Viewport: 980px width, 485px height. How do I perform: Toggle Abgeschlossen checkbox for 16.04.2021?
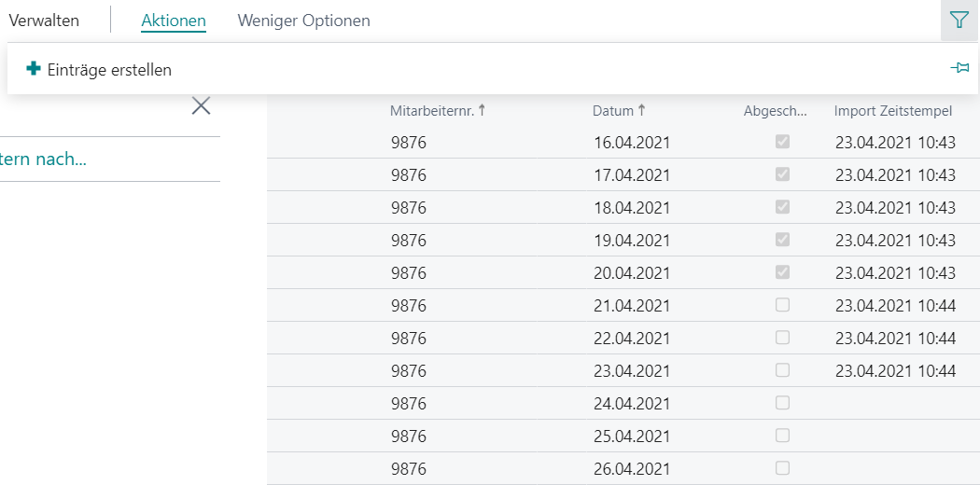(x=782, y=142)
